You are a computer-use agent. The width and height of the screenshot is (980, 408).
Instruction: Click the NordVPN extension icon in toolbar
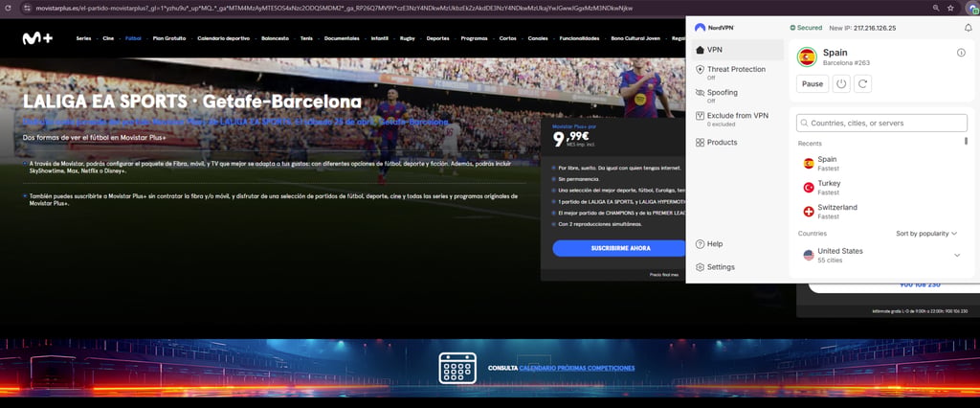click(x=975, y=8)
